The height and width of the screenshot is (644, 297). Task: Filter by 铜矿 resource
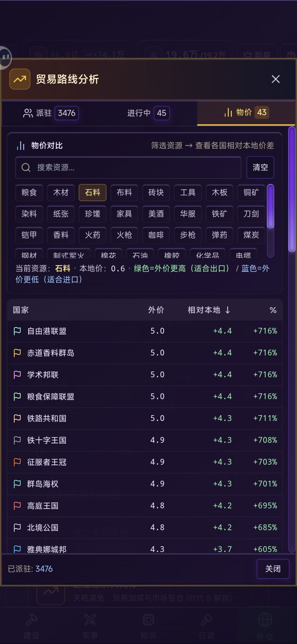(x=251, y=192)
